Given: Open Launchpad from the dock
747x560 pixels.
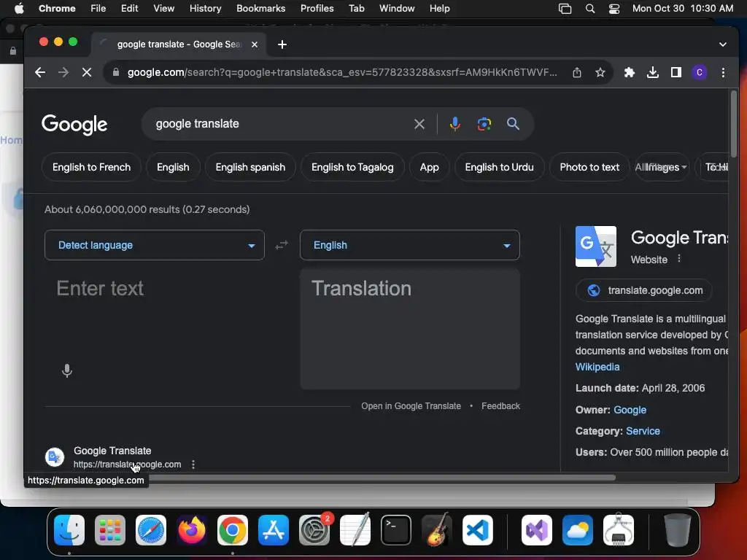Looking at the screenshot, I should click(x=110, y=530).
